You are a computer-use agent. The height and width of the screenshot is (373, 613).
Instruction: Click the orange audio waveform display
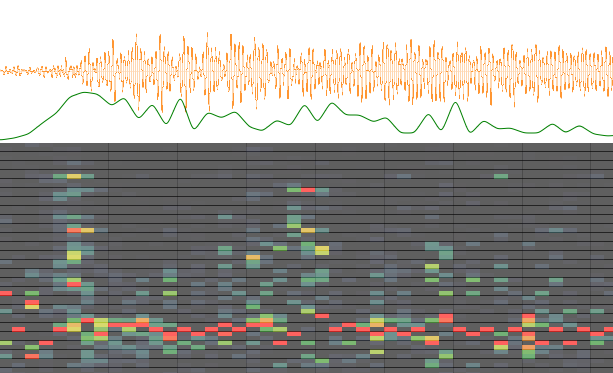click(x=306, y=71)
